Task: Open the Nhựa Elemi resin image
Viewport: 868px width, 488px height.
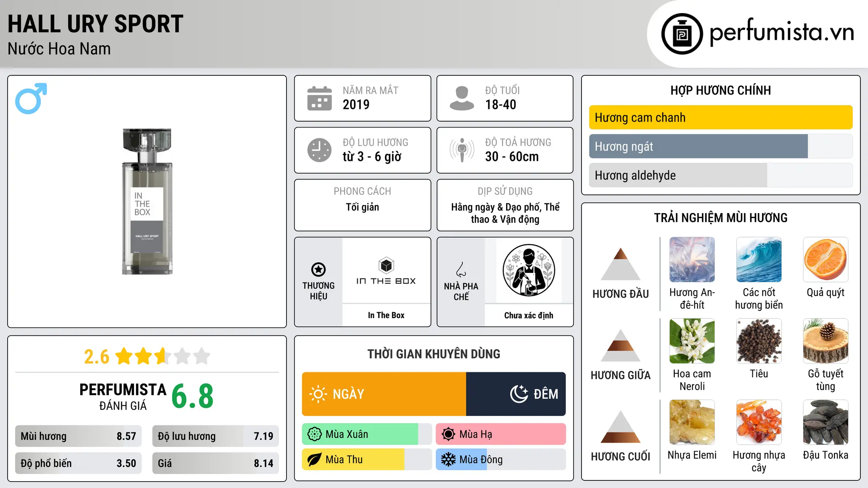Action: [692, 422]
